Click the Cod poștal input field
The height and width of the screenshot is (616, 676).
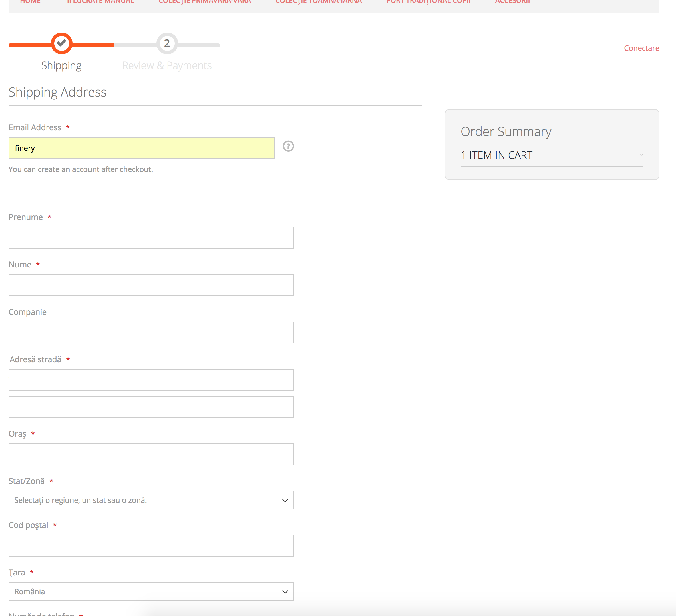[x=151, y=545]
